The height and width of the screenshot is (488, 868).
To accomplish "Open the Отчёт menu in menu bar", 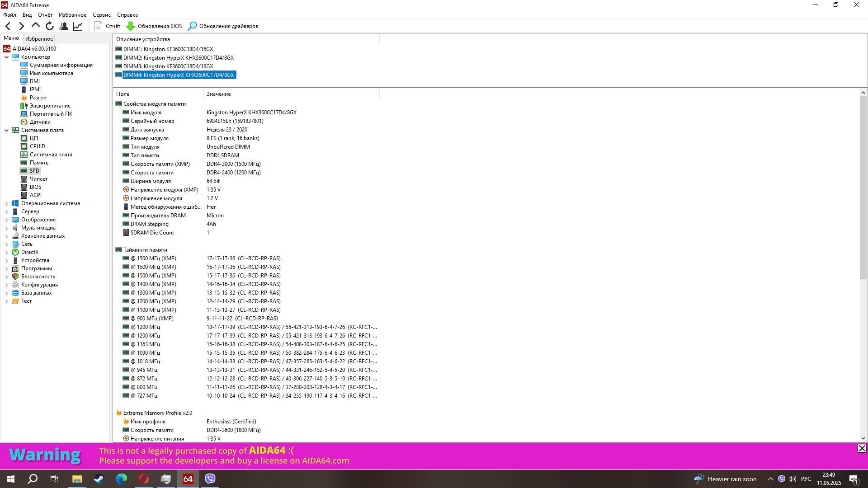I will pyautogui.click(x=45, y=15).
